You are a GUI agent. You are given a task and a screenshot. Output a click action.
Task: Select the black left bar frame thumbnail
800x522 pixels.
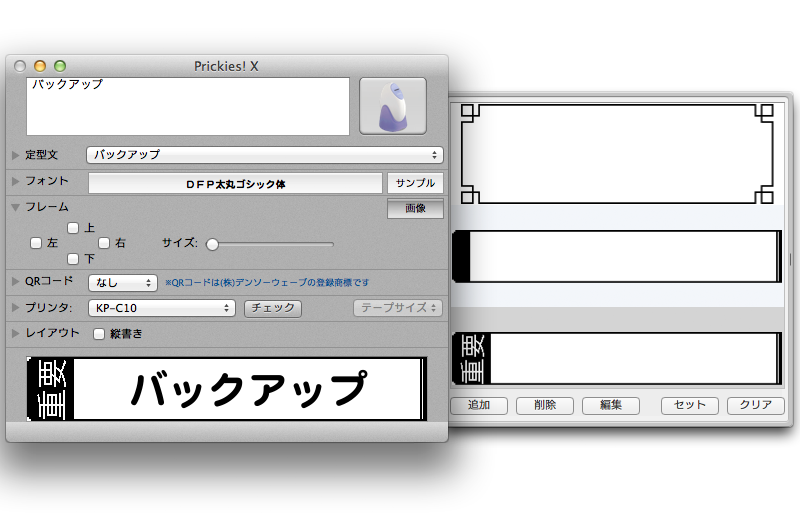tap(617, 256)
